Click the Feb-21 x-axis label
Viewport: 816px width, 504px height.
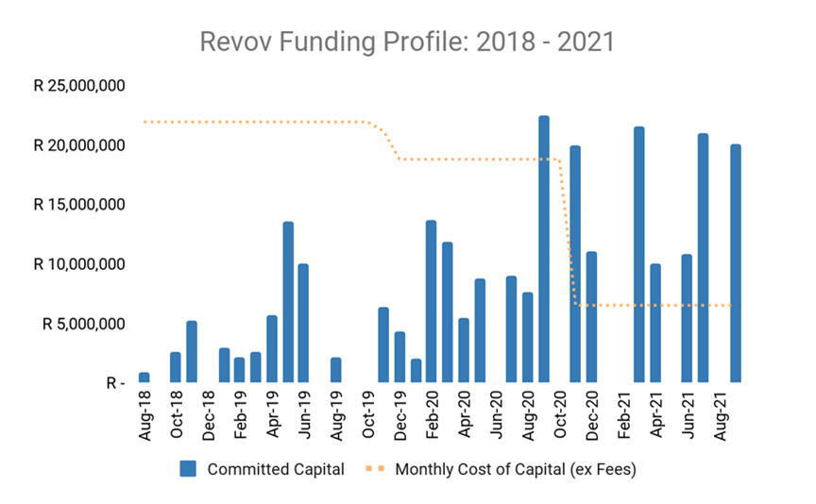click(624, 415)
